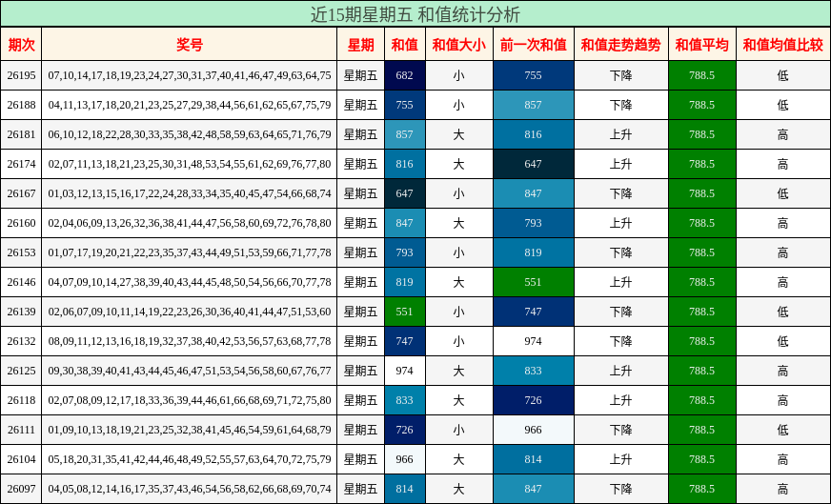The image size is (831, 504).
Task: Click 和值均值比较 cell 低 in row 26111
Action: tap(782, 430)
